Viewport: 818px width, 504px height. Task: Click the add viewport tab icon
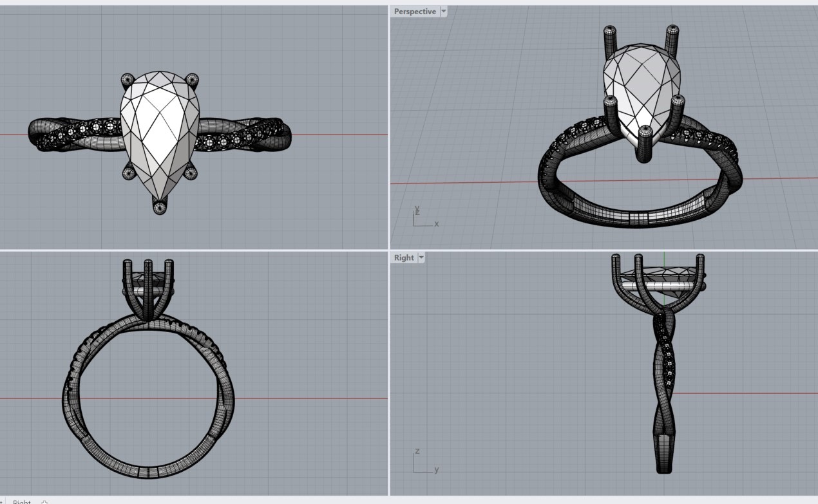pos(44,501)
